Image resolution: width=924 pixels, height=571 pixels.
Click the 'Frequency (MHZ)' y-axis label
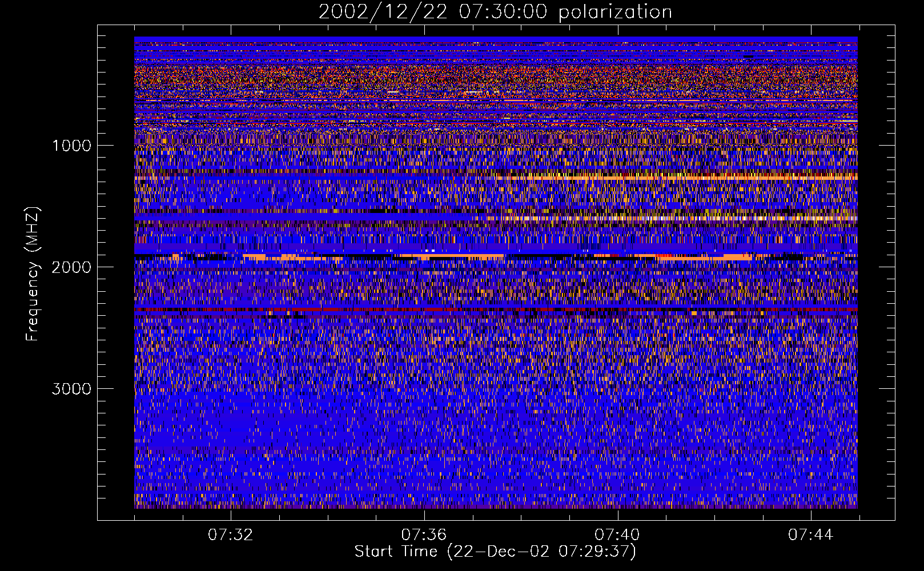point(33,274)
